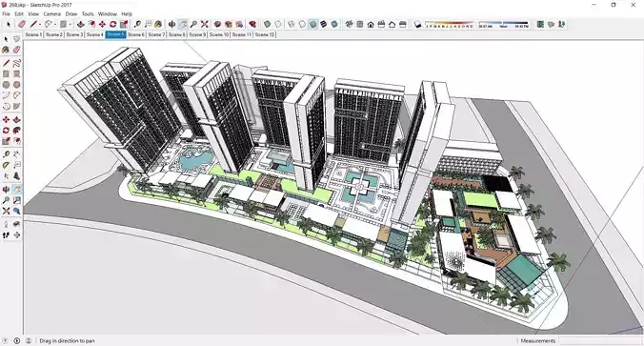Switch to Scene 8 tab
Image resolution: width=644 pixels, height=346 pixels.
coord(177,34)
